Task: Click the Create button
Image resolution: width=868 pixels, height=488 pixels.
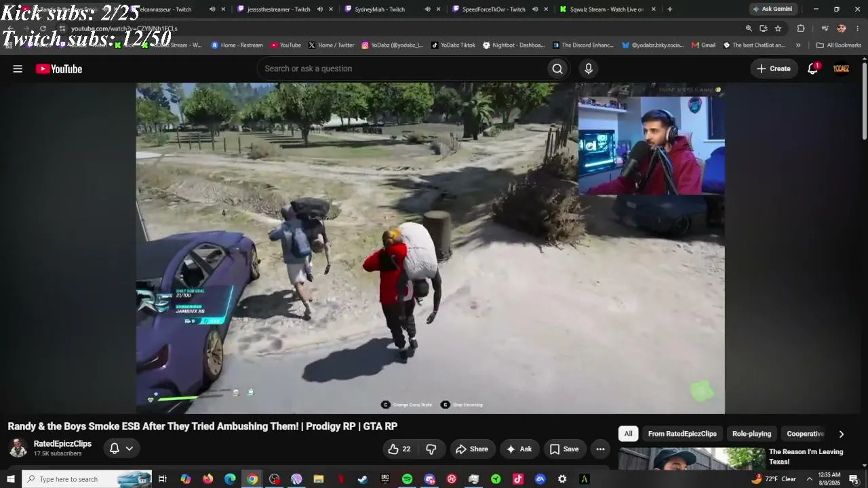Action: (x=774, y=68)
